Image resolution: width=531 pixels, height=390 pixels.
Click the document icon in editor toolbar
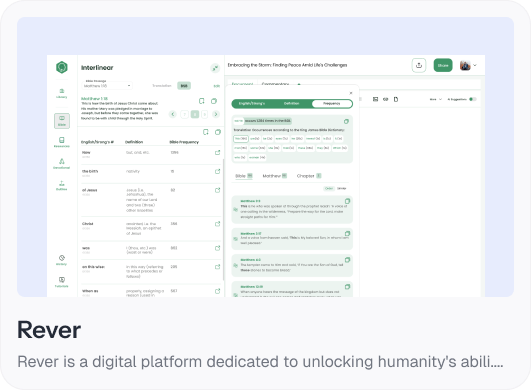point(396,99)
